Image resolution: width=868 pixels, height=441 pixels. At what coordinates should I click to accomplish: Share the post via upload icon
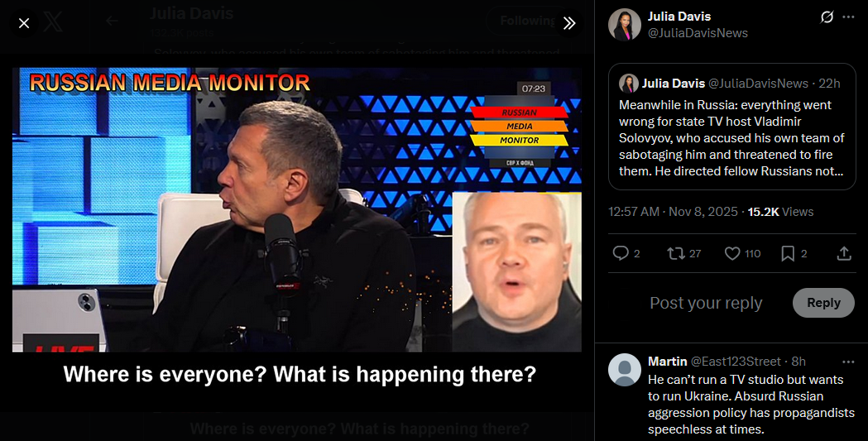coord(844,253)
